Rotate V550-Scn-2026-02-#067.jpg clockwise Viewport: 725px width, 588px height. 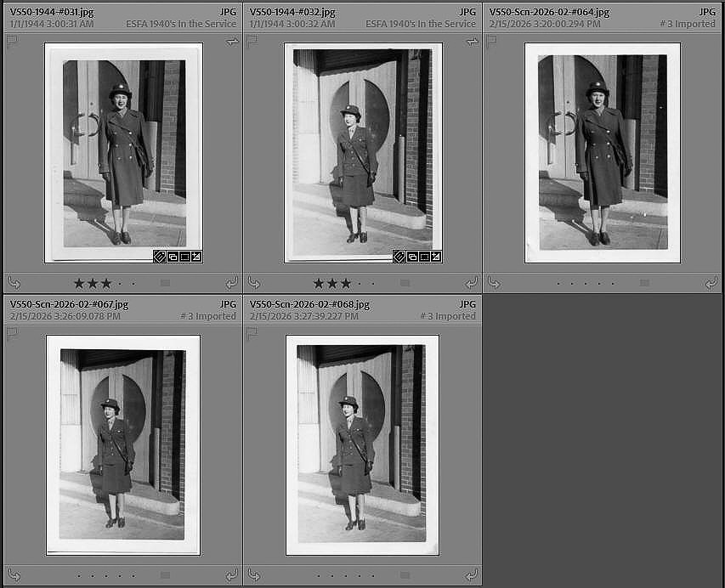pyautogui.click(x=231, y=575)
